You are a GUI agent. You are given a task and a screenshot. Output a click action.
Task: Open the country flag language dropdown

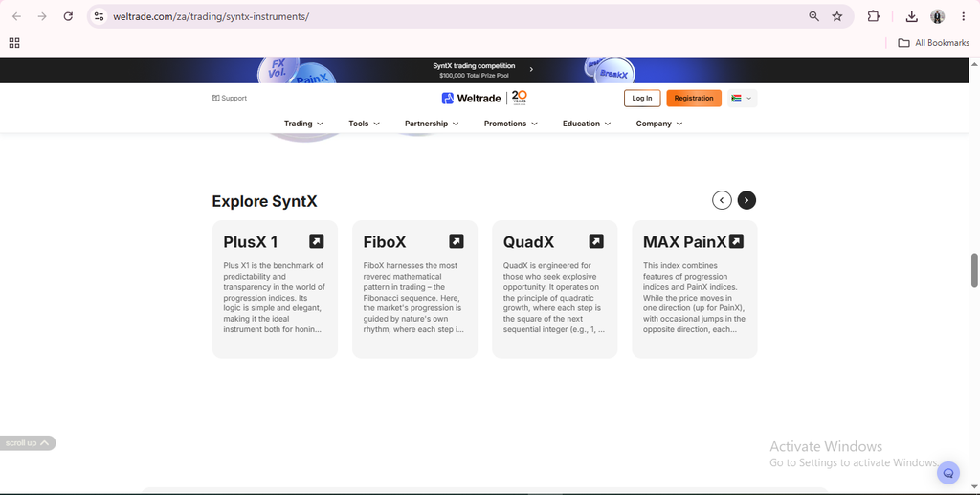pos(742,98)
